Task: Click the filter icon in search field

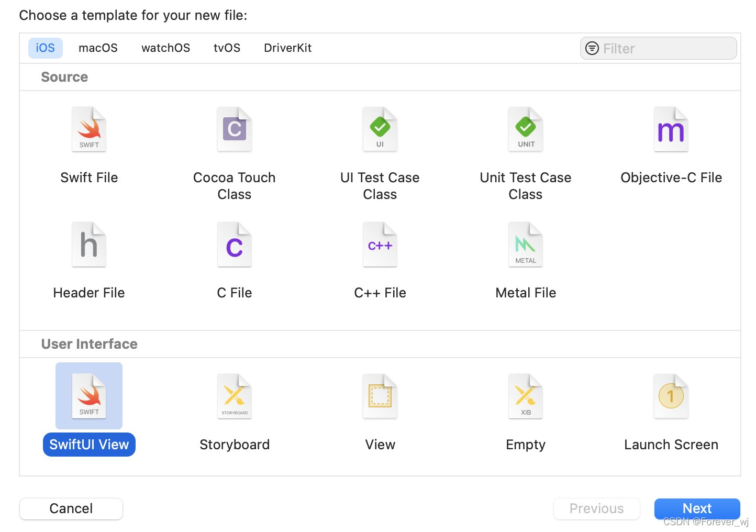Action: click(592, 48)
